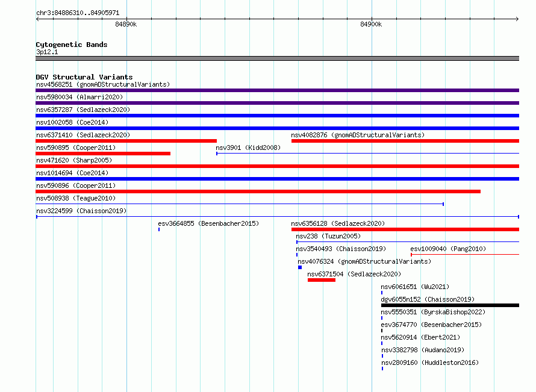
Task: Click the black bar under dgv6055n152
Action: point(450,305)
